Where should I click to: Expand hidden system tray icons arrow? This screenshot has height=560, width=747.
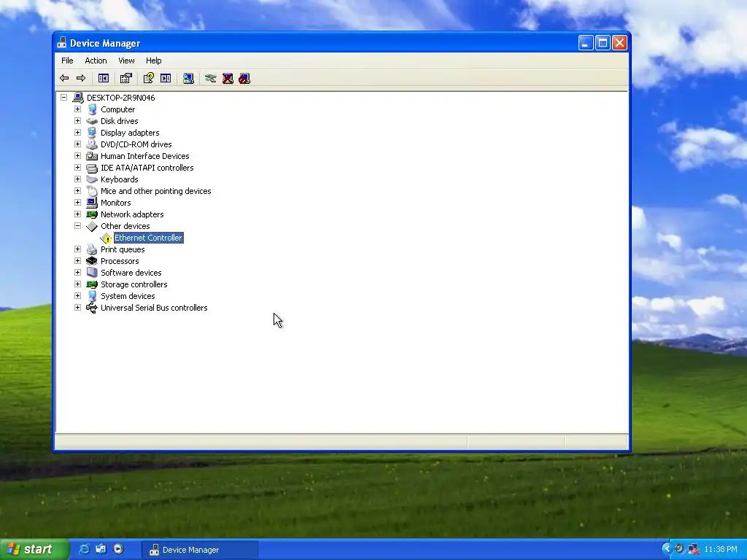(x=667, y=549)
